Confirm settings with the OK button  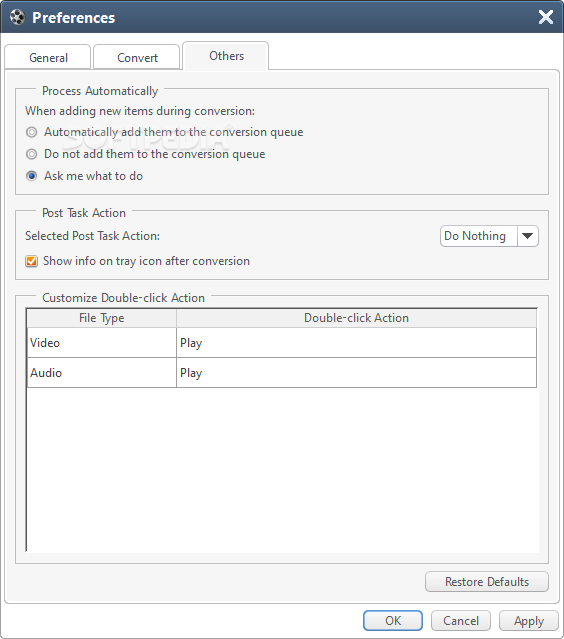(x=393, y=621)
